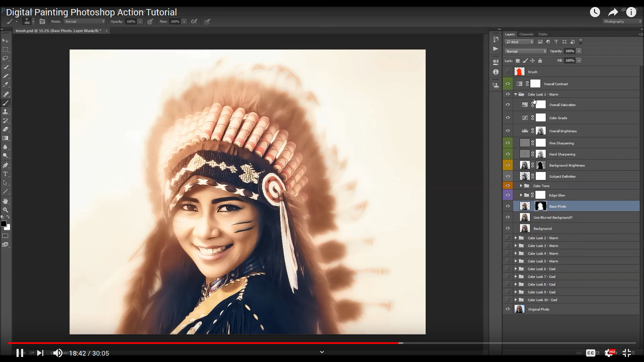Hide the Overall Contrast layer
644x362 pixels.
point(508,84)
